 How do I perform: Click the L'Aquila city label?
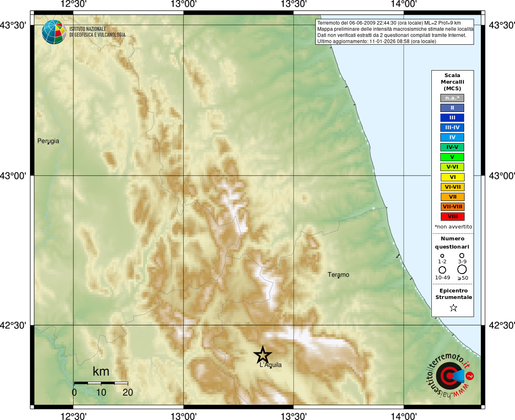pos(271,365)
